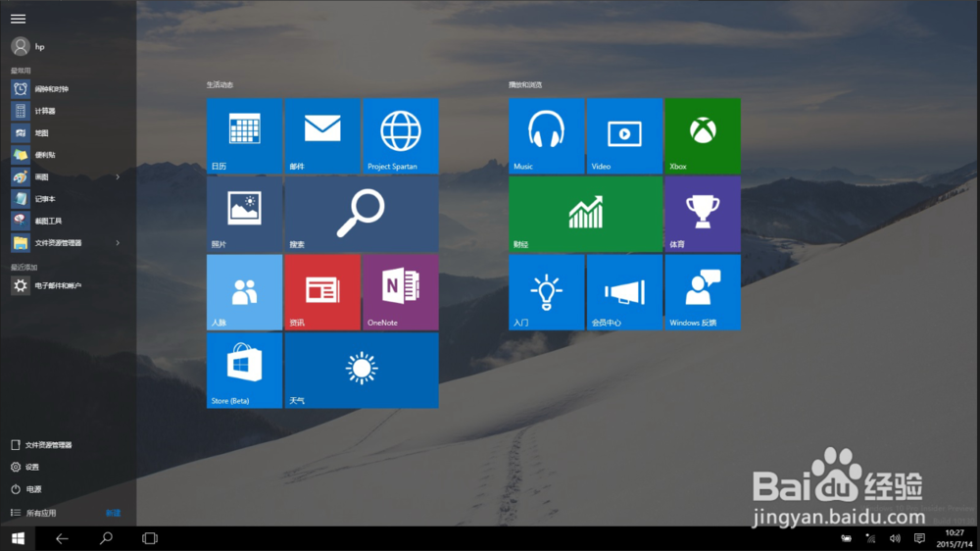Image resolution: width=980 pixels, height=551 pixels.
Task: Expand the 文件资源管理器 jump list arrow
Action: coord(118,243)
